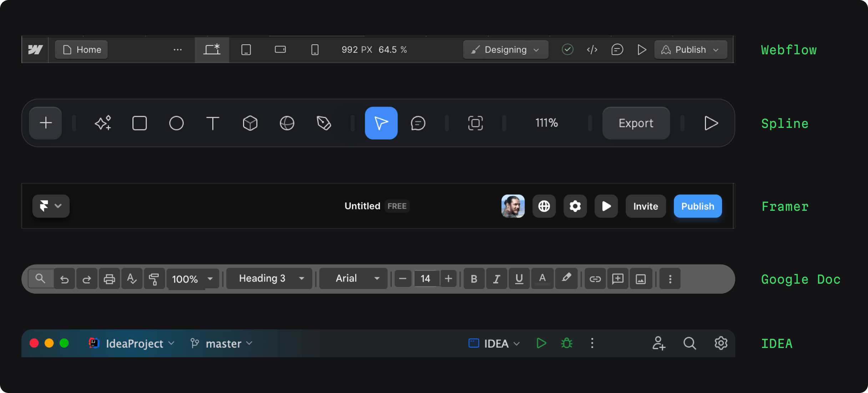Click the insert image icon in Google Docs

point(641,279)
